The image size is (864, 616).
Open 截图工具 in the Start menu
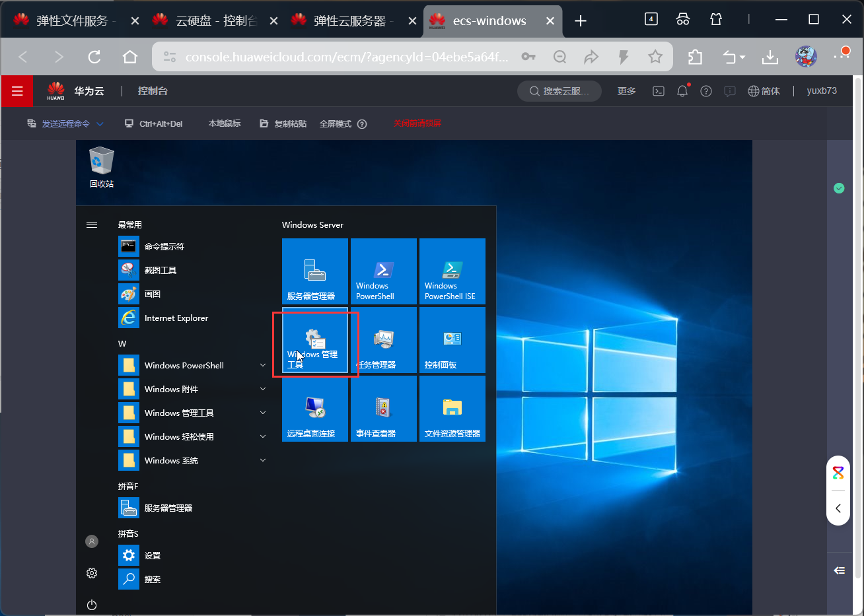click(x=192, y=270)
